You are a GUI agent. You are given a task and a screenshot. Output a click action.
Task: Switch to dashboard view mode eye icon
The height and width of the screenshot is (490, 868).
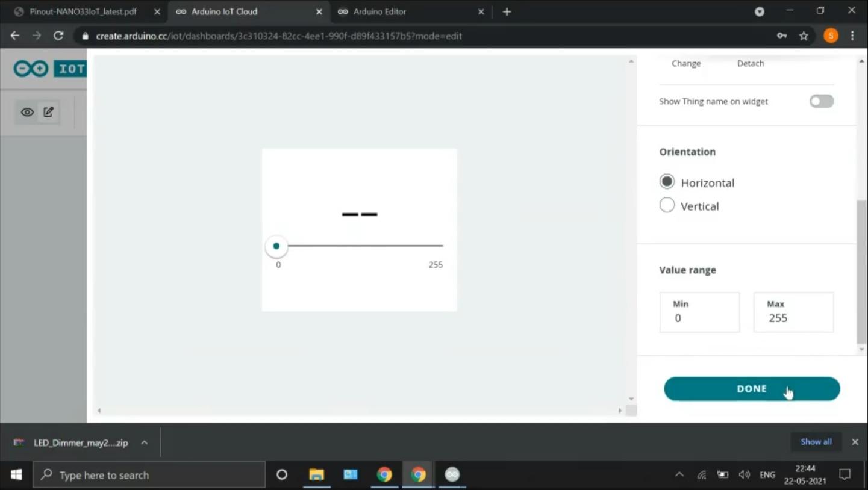point(27,112)
